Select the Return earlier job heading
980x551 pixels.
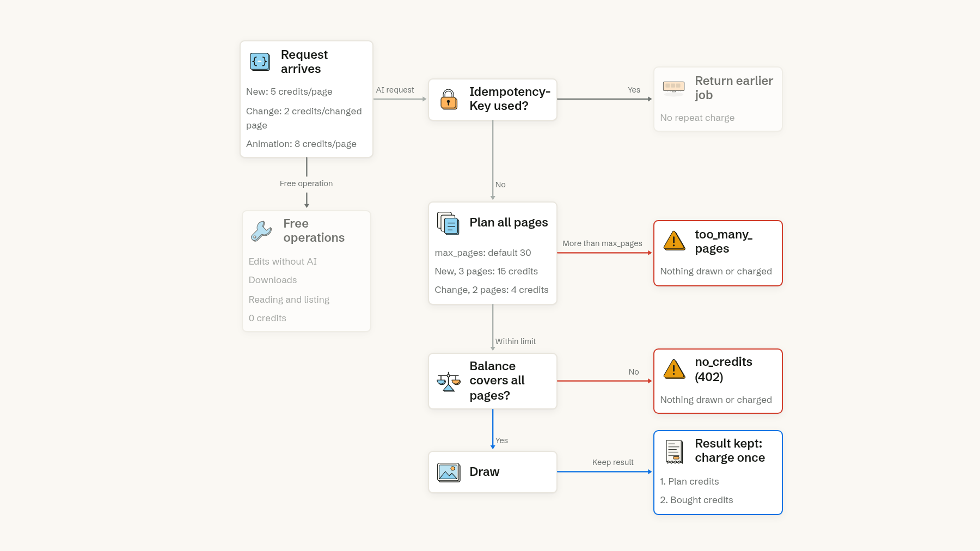734,88
